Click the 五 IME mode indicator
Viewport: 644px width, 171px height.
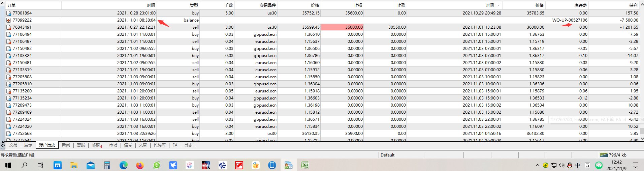click(587, 165)
